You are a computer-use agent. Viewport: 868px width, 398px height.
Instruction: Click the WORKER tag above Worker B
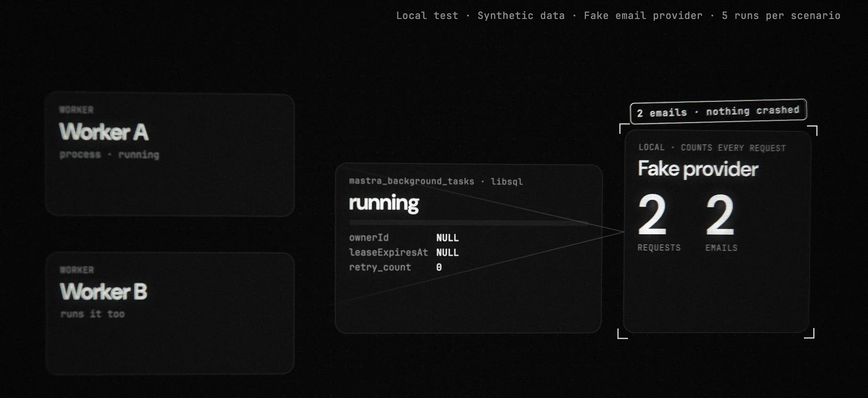76,270
